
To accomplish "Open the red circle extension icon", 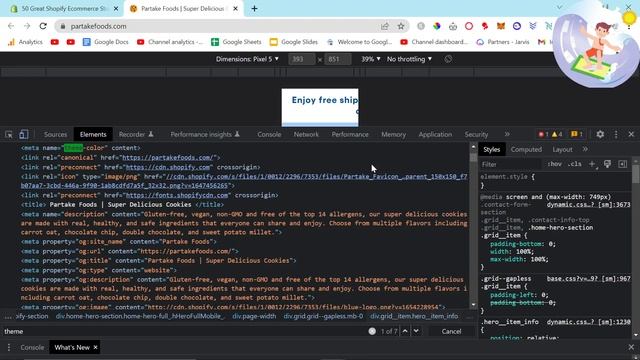I will tap(469, 26).
